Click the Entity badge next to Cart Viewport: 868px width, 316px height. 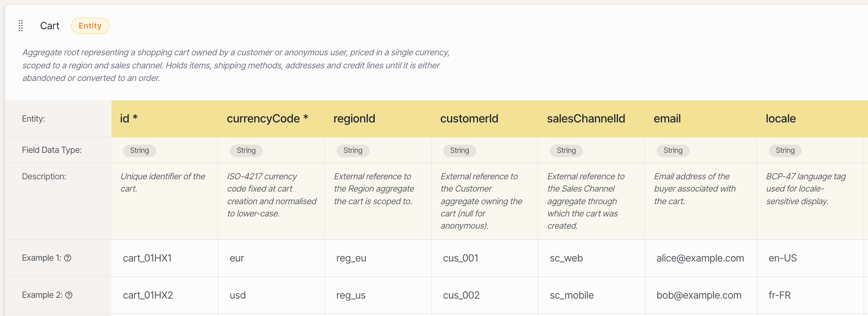click(90, 26)
